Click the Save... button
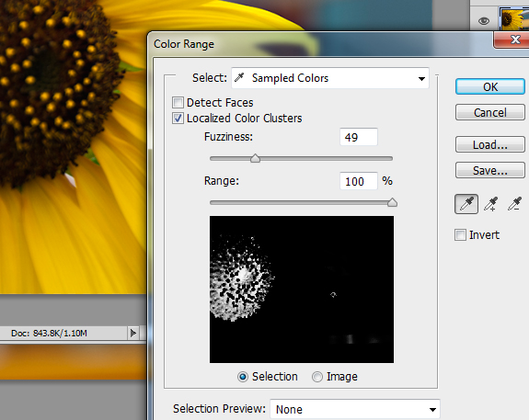The image size is (529, 420). click(x=490, y=170)
